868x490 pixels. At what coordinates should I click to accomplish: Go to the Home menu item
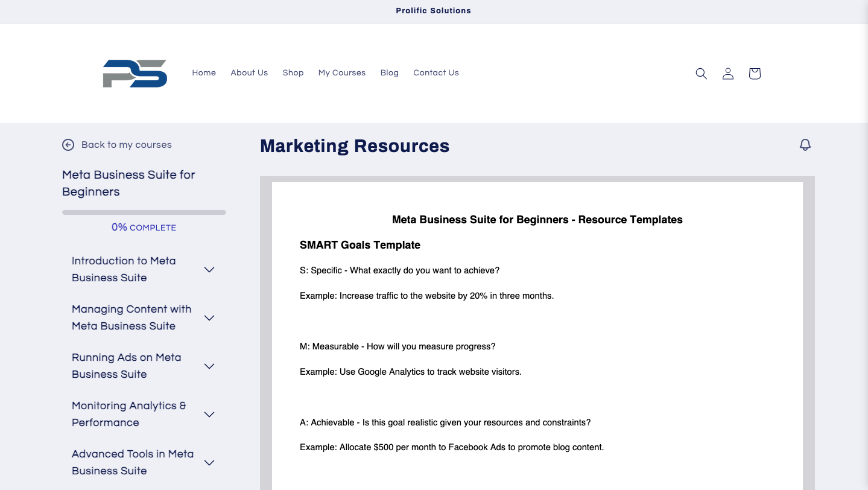coord(204,73)
